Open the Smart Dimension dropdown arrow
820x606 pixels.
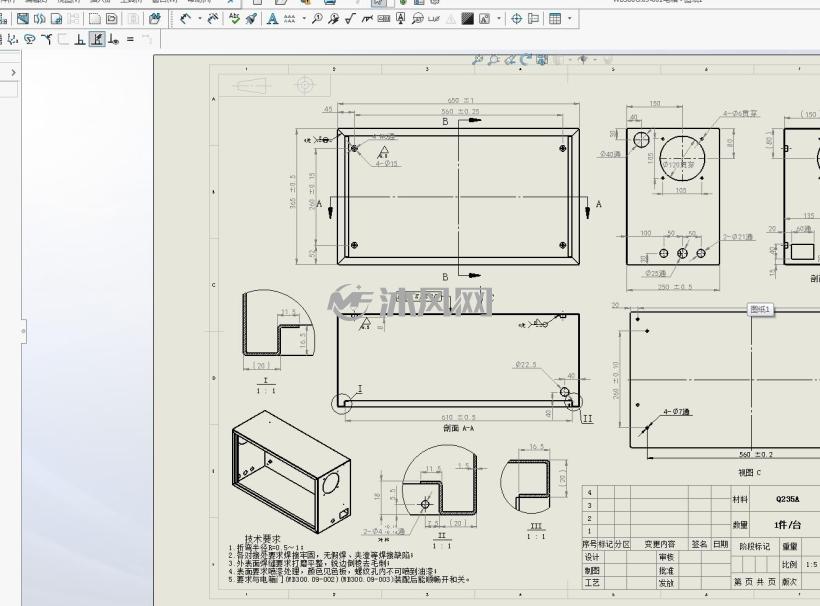pos(200,19)
